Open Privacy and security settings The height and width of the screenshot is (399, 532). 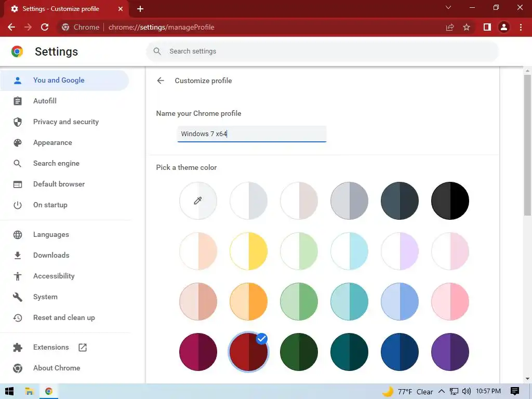66,122
